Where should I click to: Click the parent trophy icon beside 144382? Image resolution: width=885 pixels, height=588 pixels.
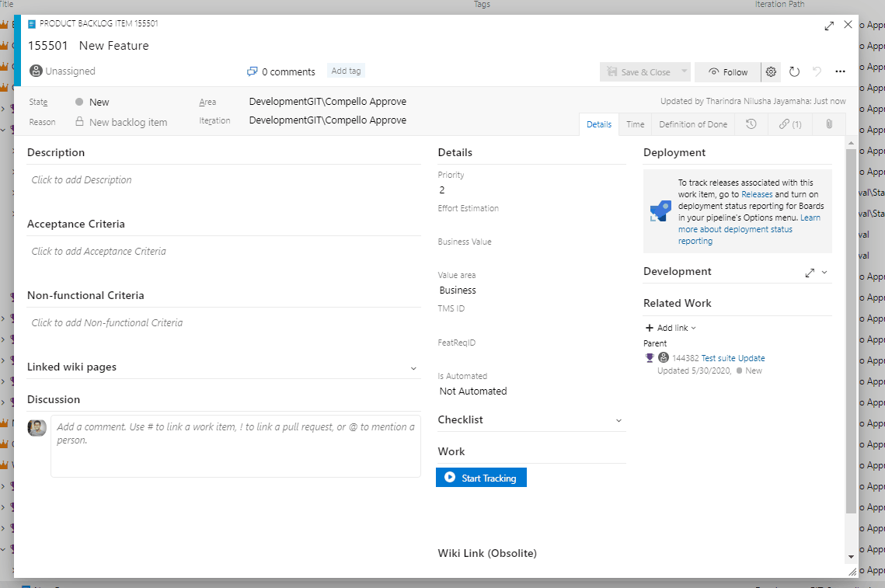point(650,357)
